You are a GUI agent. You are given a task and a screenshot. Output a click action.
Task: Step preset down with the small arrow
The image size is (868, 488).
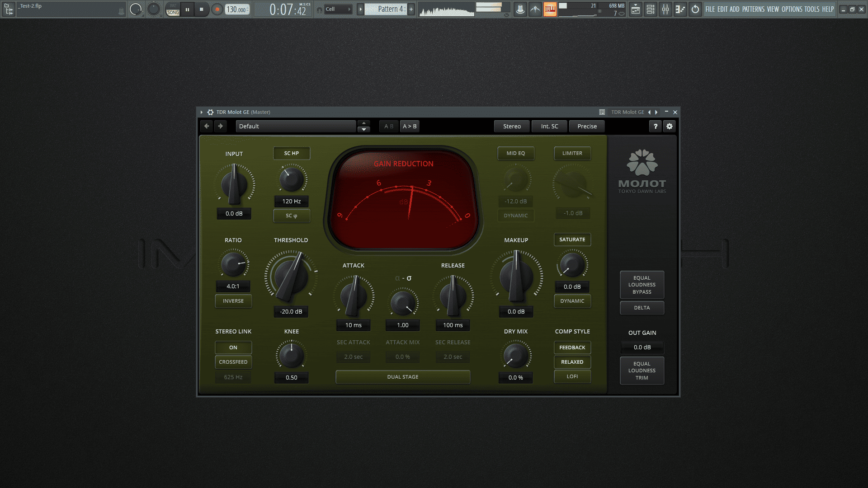coord(364,130)
